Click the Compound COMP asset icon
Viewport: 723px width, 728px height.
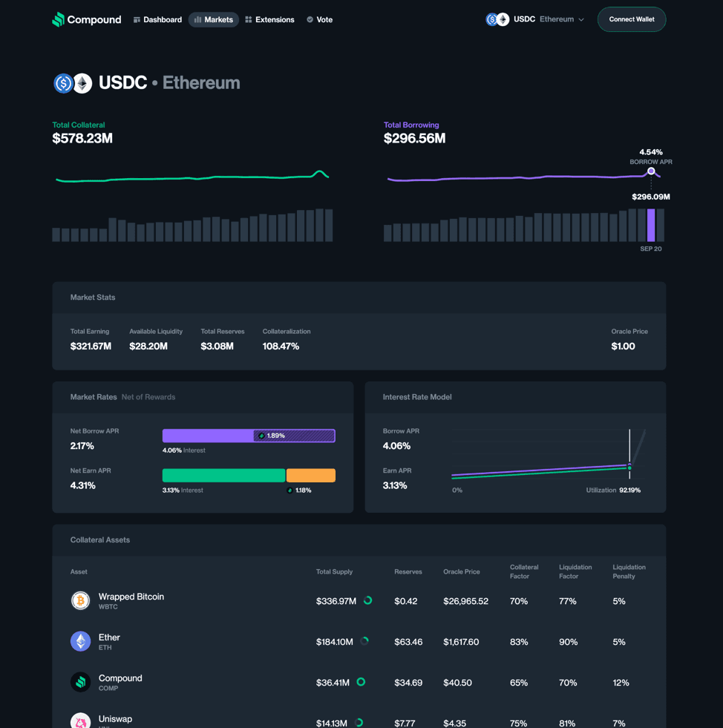(x=80, y=682)
